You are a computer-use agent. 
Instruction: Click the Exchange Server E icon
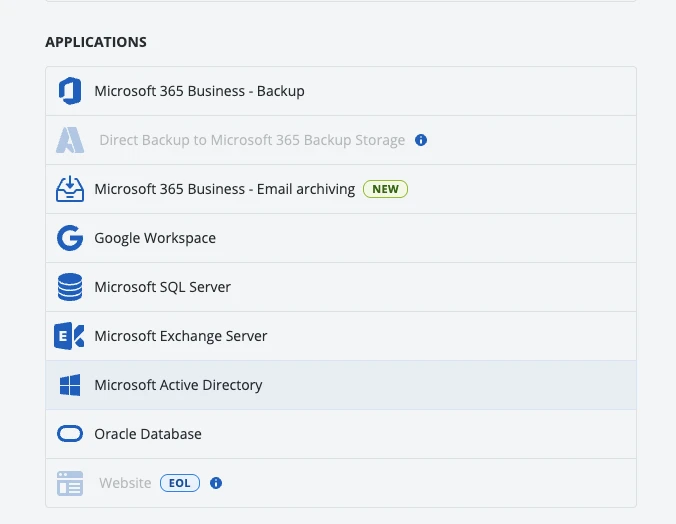(x=69, y=336)
